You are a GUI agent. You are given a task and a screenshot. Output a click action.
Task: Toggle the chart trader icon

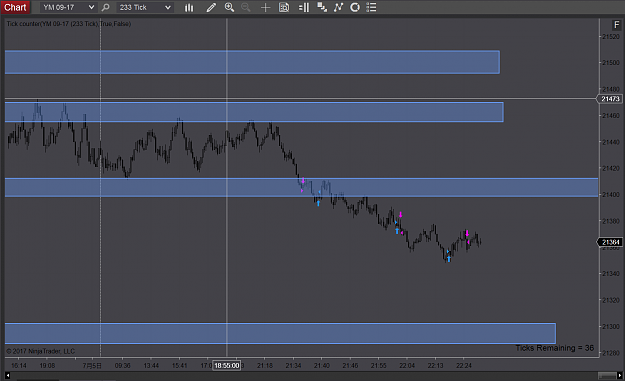[304, 7]
